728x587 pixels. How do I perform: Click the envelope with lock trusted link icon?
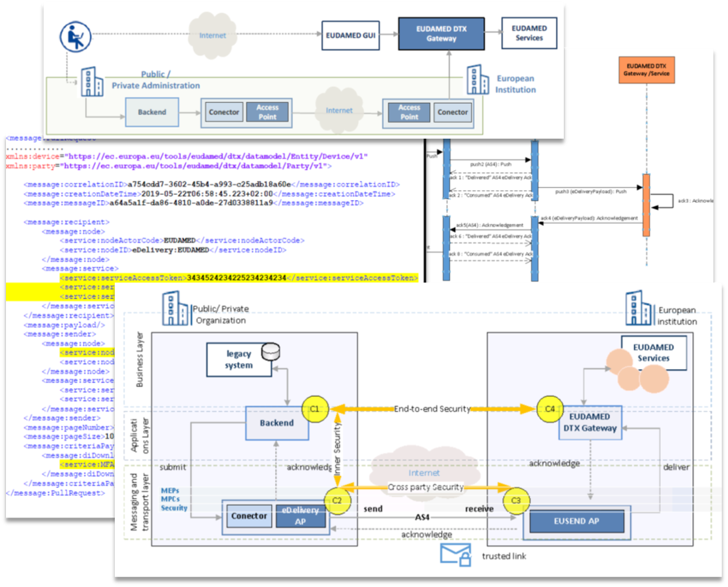pos(456,555)
